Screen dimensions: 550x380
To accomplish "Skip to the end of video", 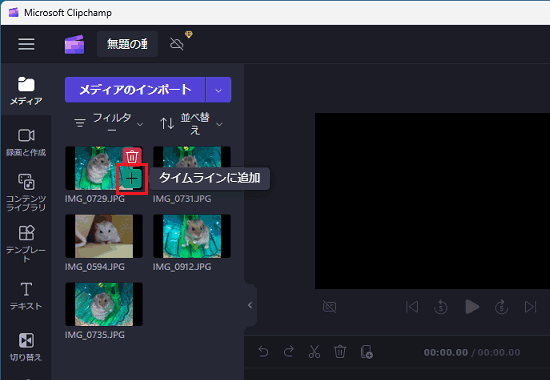I will pos(530,307).
